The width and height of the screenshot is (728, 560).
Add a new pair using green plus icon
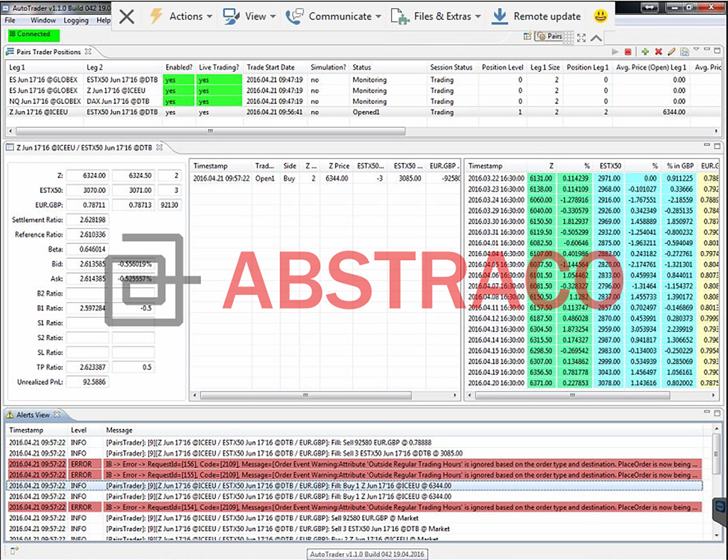[x=645, y=52]
